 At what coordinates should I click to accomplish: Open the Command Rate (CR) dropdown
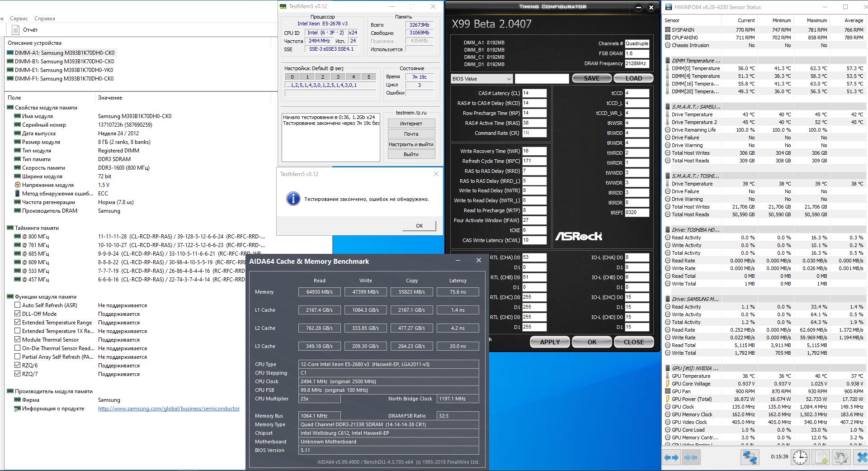click(534, 133)
